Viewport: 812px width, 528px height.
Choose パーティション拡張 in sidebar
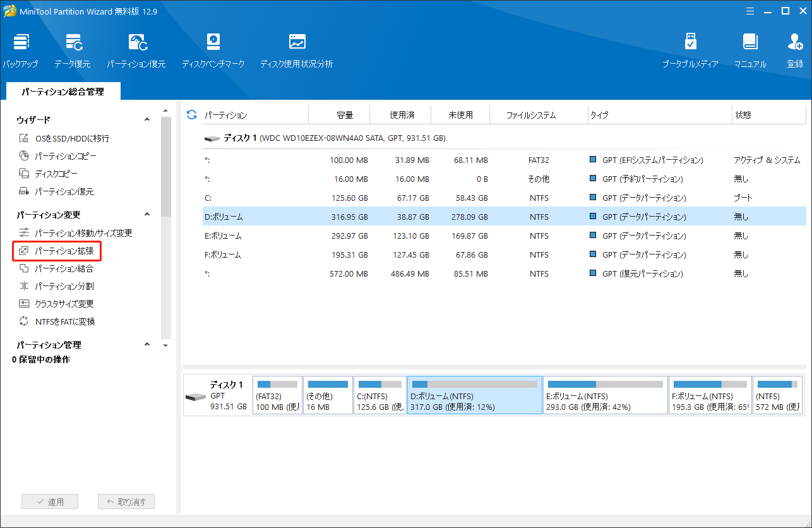tap(56, 251)
